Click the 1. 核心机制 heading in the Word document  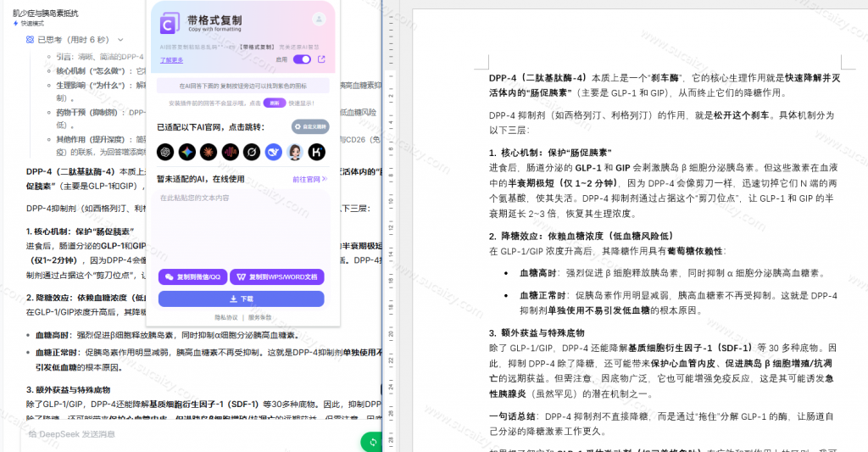click(550, 153)
